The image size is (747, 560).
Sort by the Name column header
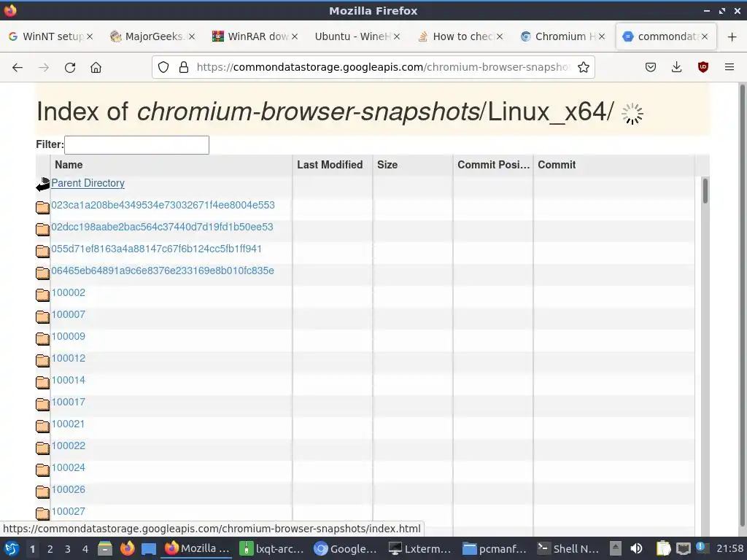point(171,165)
